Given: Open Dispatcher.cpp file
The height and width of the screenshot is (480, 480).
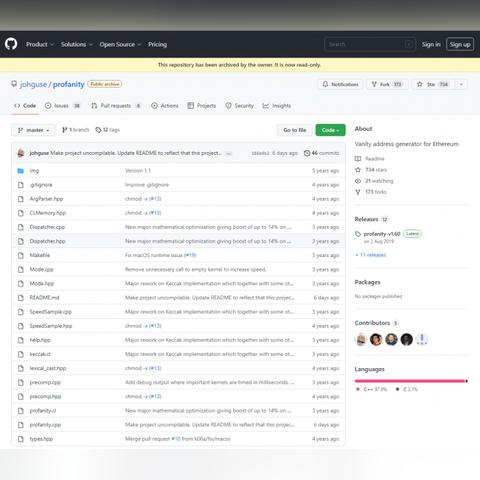Looking at the screenshot, I should [x=47, y=227].
